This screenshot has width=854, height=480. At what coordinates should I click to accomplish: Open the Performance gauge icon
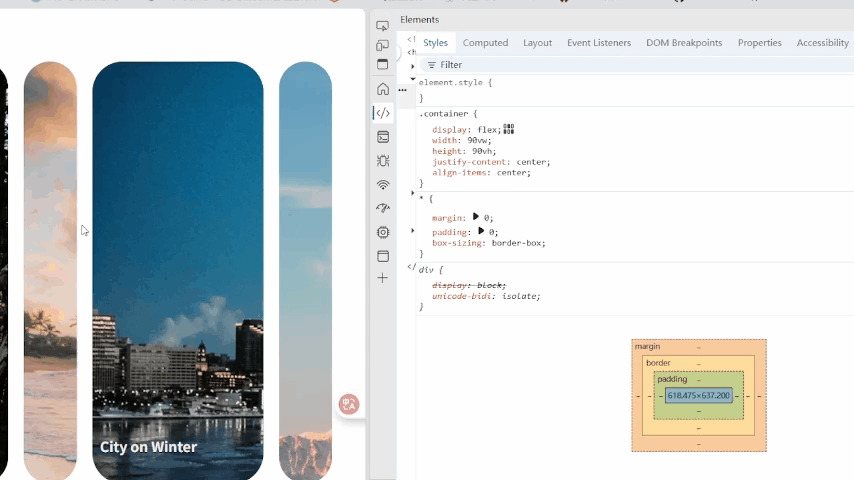pos(383,208)
